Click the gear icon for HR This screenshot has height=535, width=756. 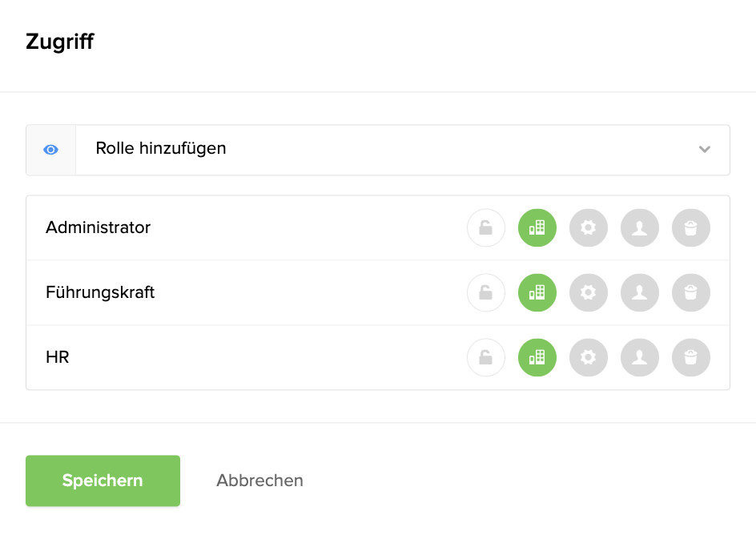(588, 357)
